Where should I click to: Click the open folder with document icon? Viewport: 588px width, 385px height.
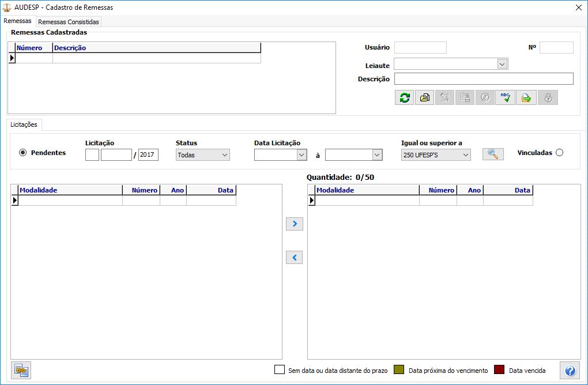coord(425,97)
